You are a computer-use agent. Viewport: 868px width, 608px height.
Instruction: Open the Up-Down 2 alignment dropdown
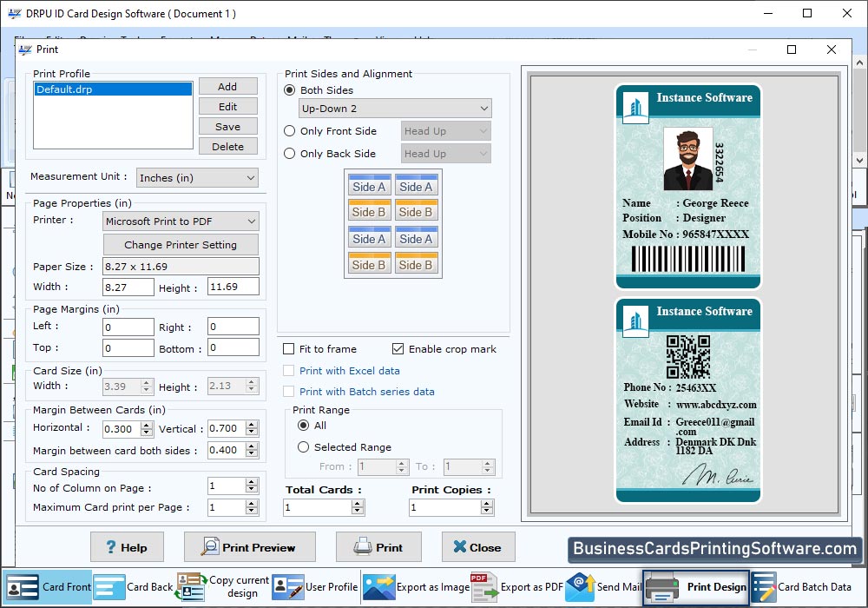click(395, 109)
